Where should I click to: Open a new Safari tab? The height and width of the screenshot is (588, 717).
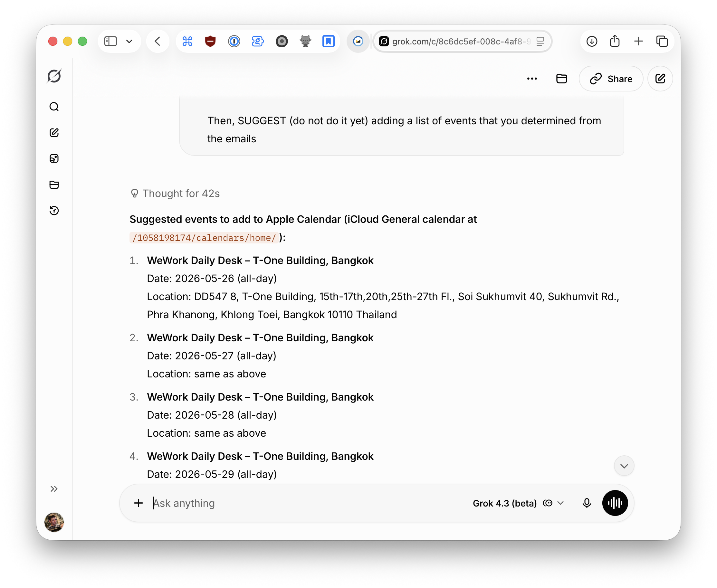[638, 41]
